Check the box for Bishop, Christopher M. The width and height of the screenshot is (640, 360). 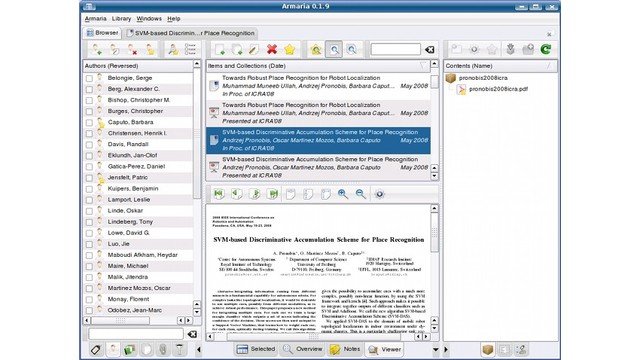pos(89,100)
